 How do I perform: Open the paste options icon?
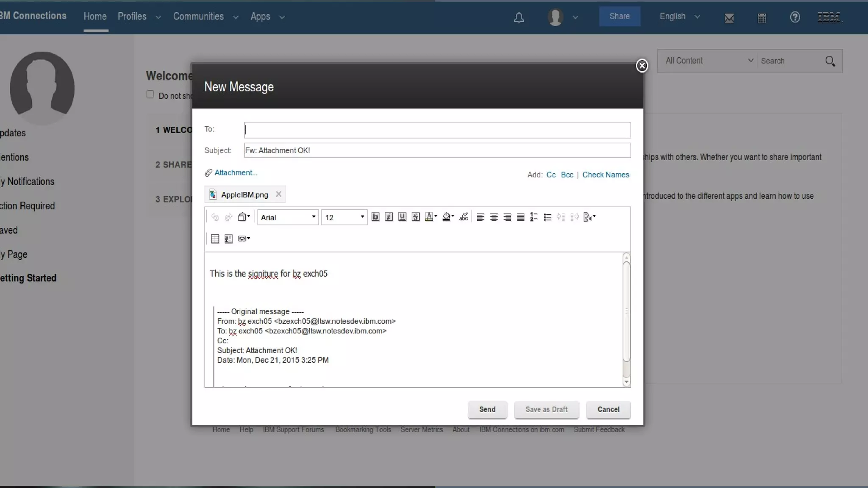click(x=244, y=217)
